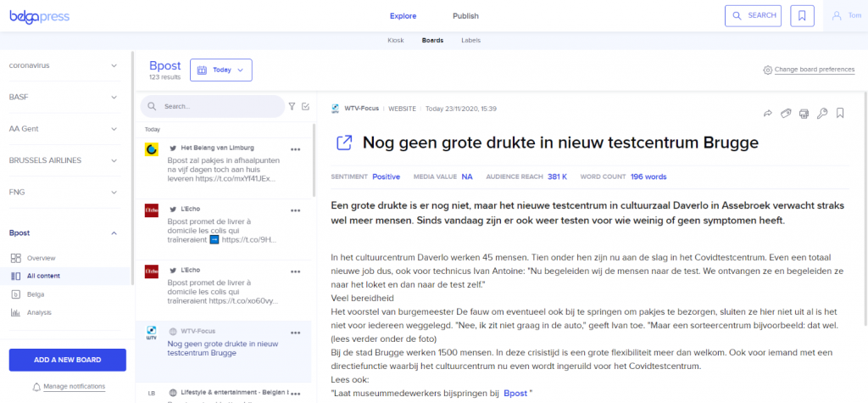Toggle the select-all checkbox icon by search
Screen dimensions: 868x403
[305, 106]
